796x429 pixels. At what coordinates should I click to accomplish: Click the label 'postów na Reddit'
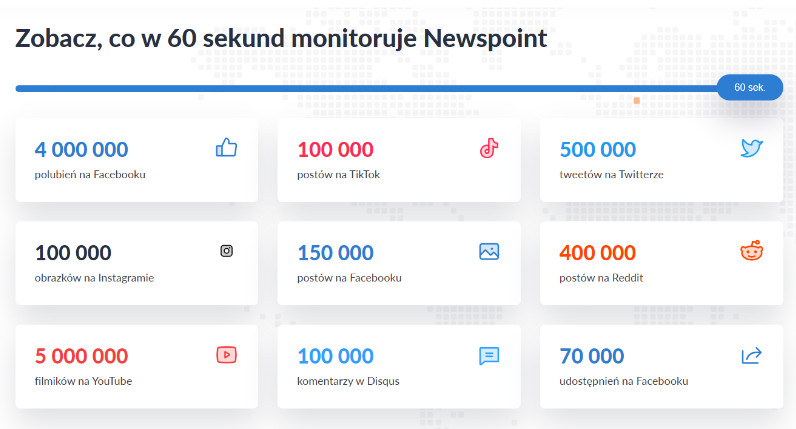[601, 278]
